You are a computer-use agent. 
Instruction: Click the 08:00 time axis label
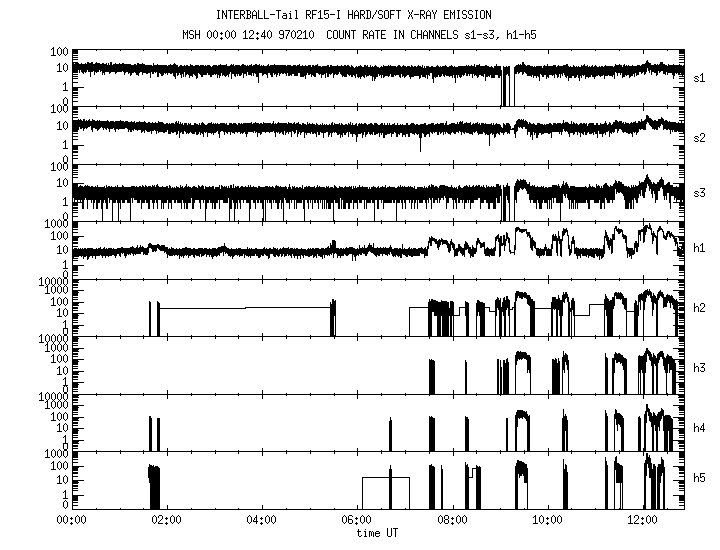(452, 521)
